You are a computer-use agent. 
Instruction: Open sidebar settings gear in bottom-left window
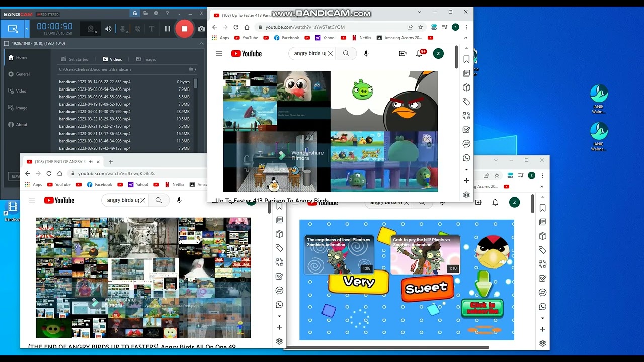279,341
